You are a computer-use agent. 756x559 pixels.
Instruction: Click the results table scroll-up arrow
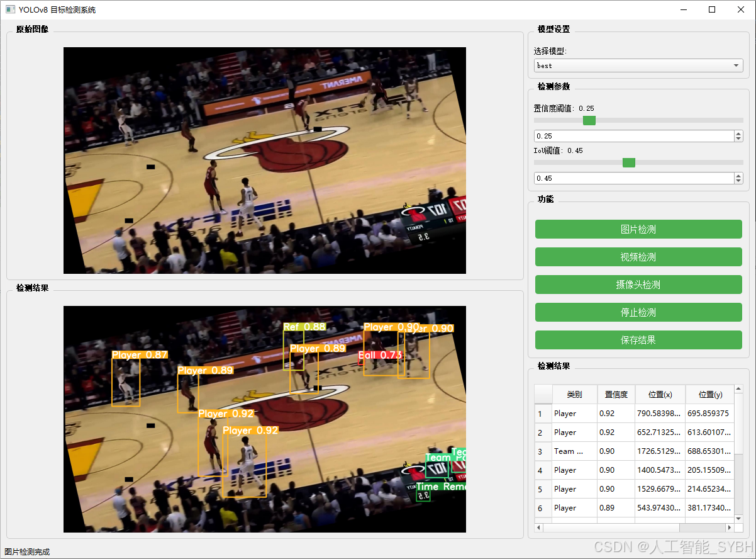pyautogui.click(x=738, y=390)
